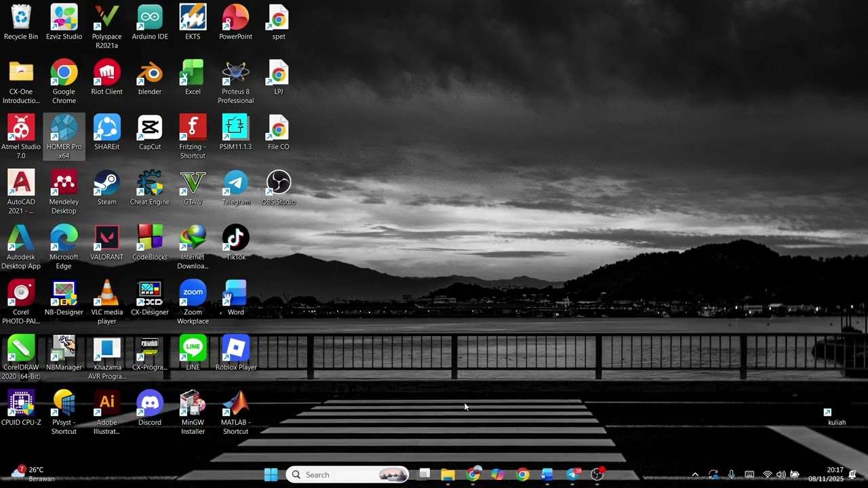Select the PVsyst shortcut icon
The image size is (868, 488).
pos(64,412)
